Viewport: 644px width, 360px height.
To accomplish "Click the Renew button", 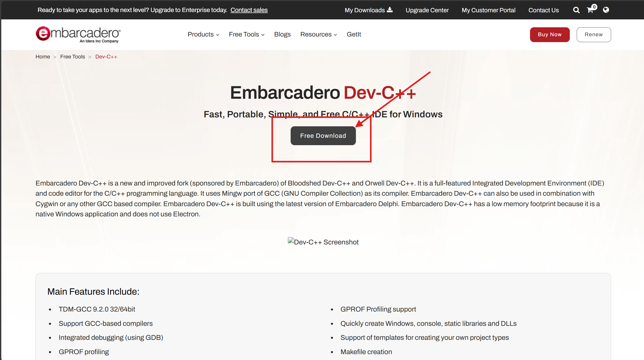I will [x=594, y=35].
